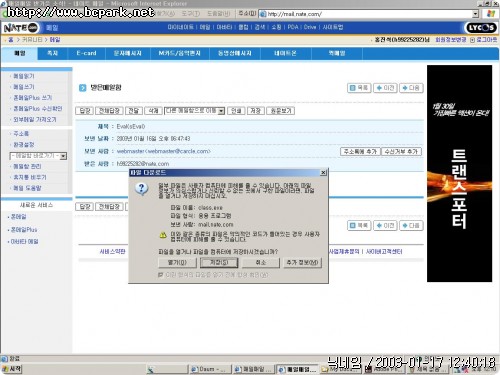Image resolution: width=500 pixels, height=375 pixels.
Task: Click the black 트랜스포터 ad banner
Action: click(459, 173)
